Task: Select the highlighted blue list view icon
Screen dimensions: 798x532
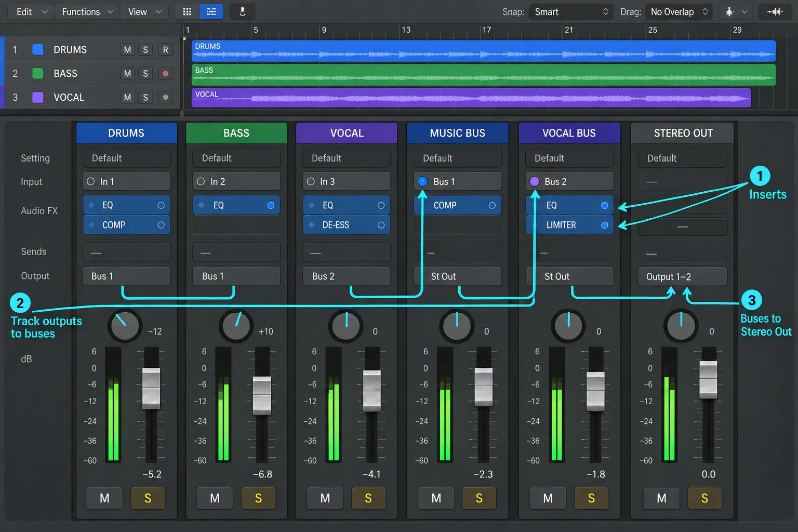Action: tap(211, 11)
